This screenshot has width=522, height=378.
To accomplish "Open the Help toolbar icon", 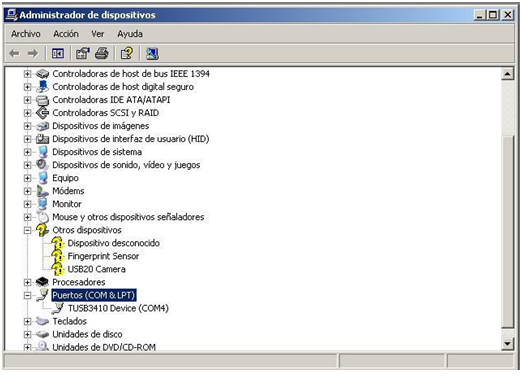I will coord(127,53).
